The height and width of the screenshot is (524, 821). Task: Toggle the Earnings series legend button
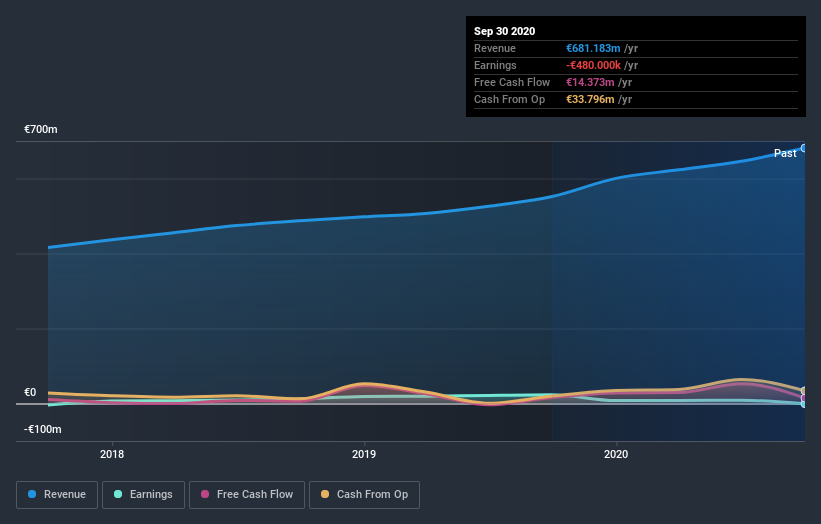click(143, 495)
